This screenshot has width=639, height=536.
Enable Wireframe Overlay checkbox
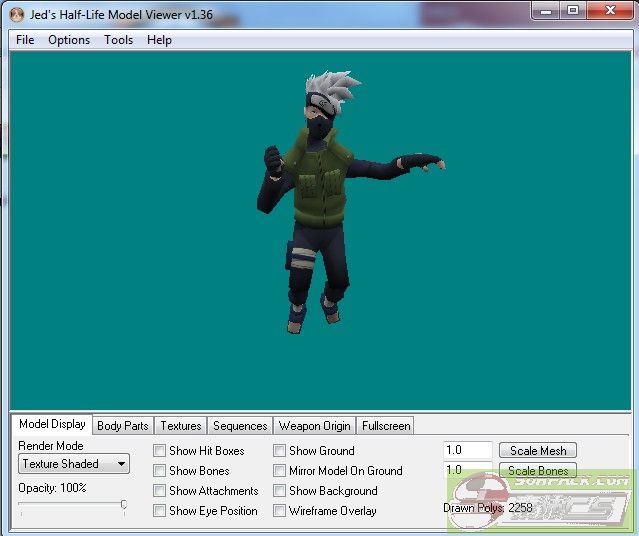click(x=280, y=511)
